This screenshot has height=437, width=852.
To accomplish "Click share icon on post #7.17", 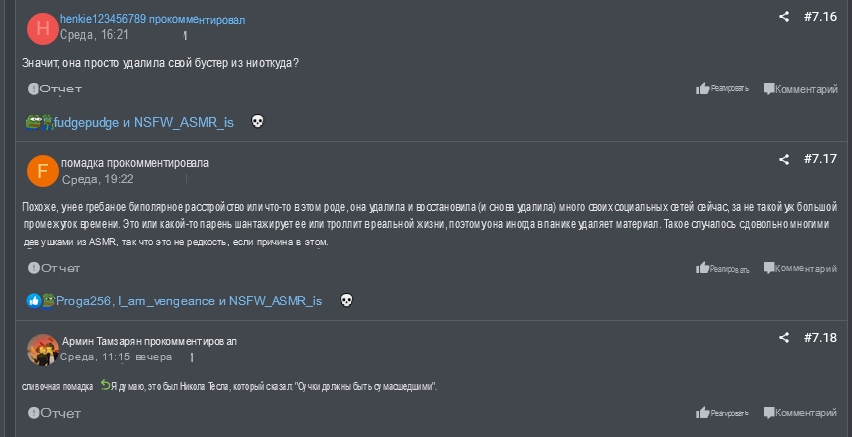I will [x=784, y=159].
